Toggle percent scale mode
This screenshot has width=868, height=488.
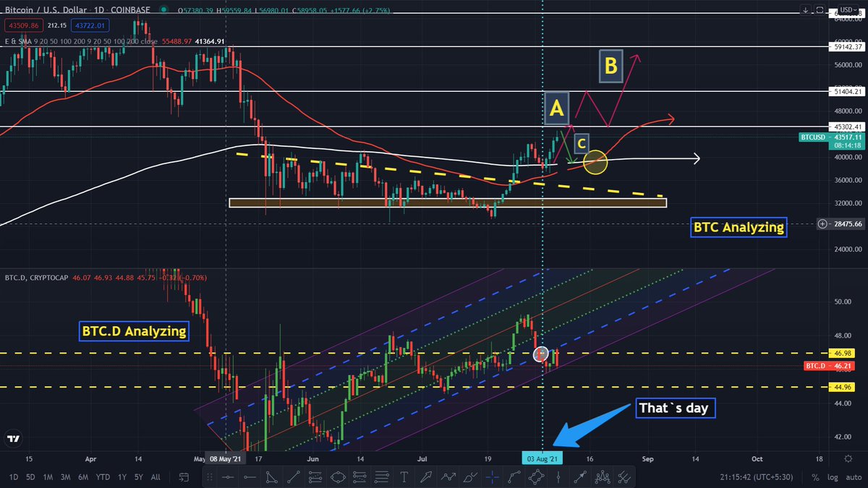point(815,477)
